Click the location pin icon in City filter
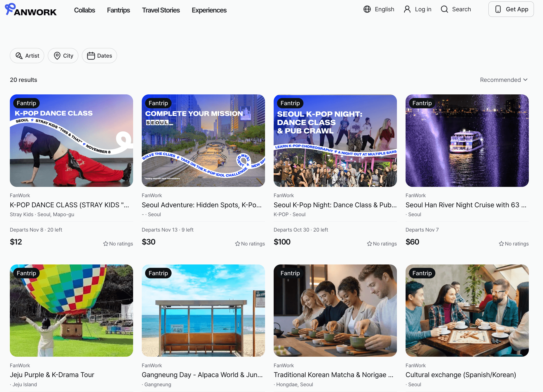 pos(57,56)
